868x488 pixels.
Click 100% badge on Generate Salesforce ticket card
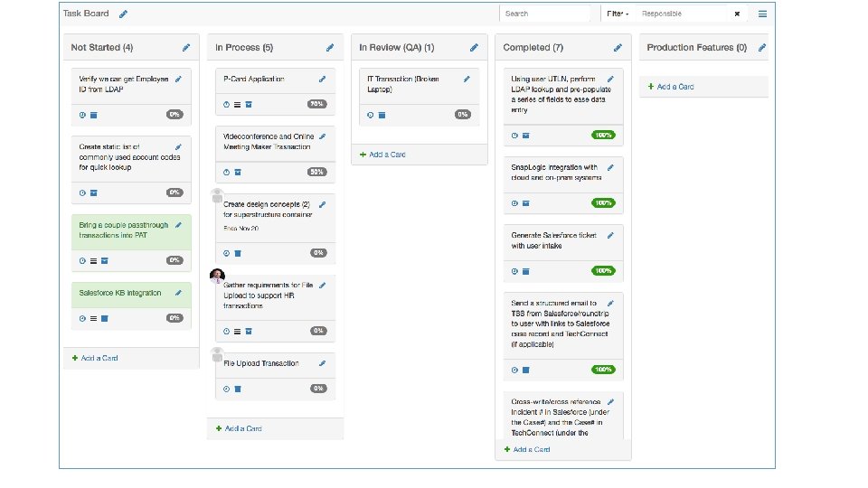(x=603, y=271)
